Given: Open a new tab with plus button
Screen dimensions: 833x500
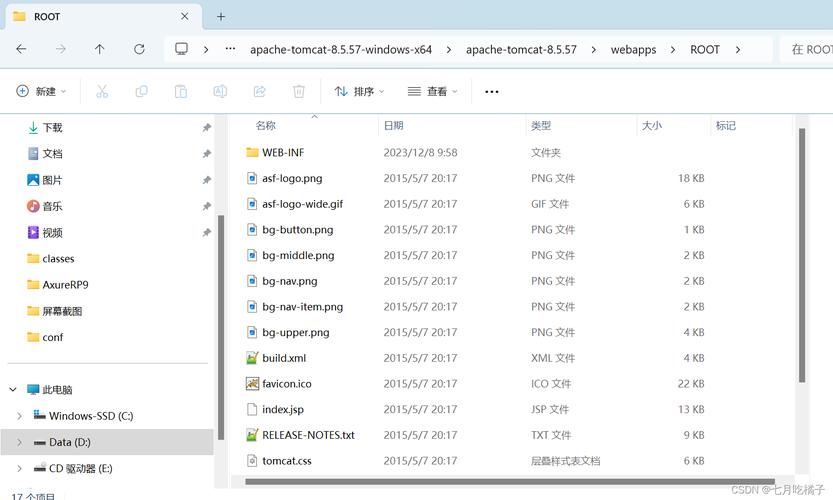Looking at the screenshot, I should [x=221, y=16].
